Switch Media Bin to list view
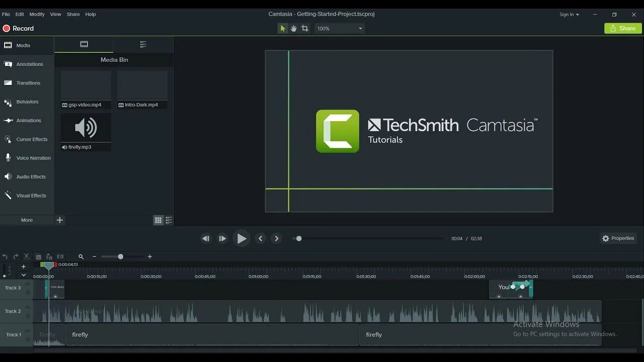The height and width of the screenshot is (362, 644). [x=169, y=220]
